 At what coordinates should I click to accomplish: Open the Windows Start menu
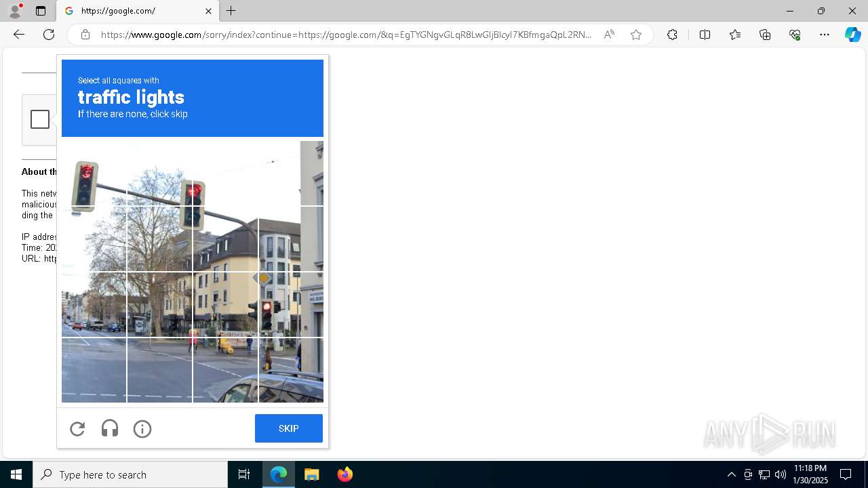[16, 474]
